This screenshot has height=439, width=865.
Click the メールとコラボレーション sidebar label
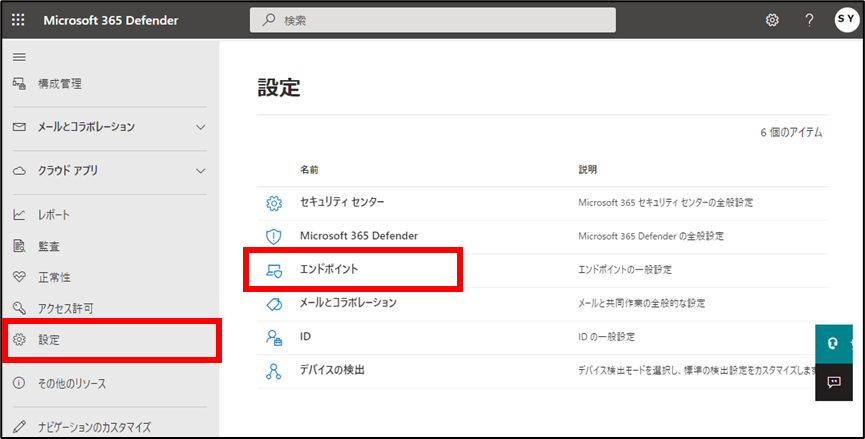pos(86,127)
